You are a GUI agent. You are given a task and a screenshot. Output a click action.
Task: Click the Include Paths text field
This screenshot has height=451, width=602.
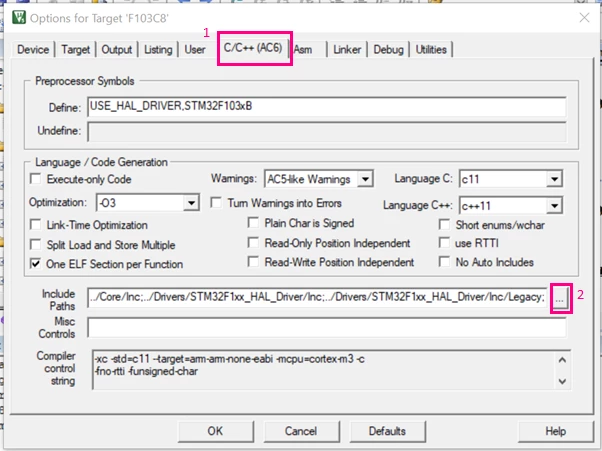pyautogui.click(x=317, y=297)
